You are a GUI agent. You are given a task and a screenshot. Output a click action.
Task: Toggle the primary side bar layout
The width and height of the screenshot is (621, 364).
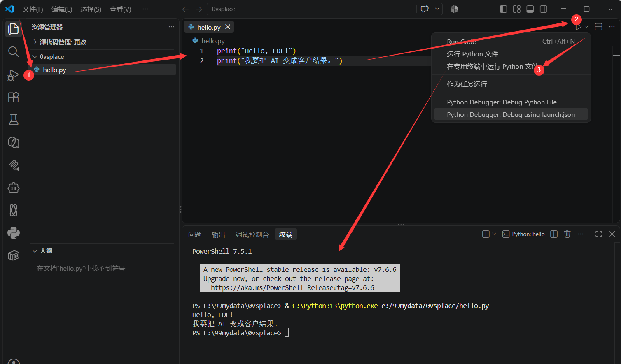pyautogui.click(x=503, y=9)
